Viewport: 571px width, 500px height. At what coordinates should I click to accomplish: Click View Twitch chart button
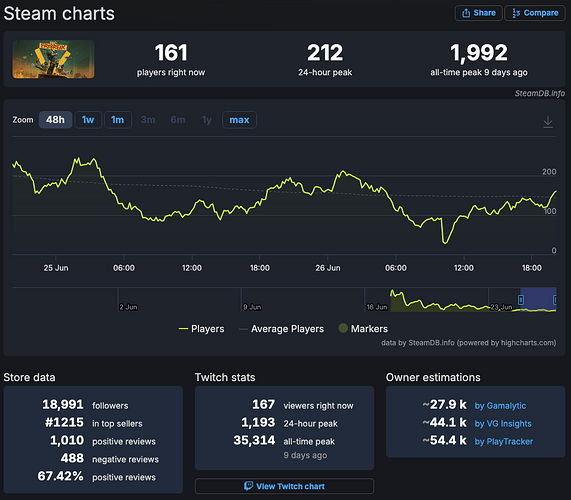pyautogui.click(x=284, y=486)
